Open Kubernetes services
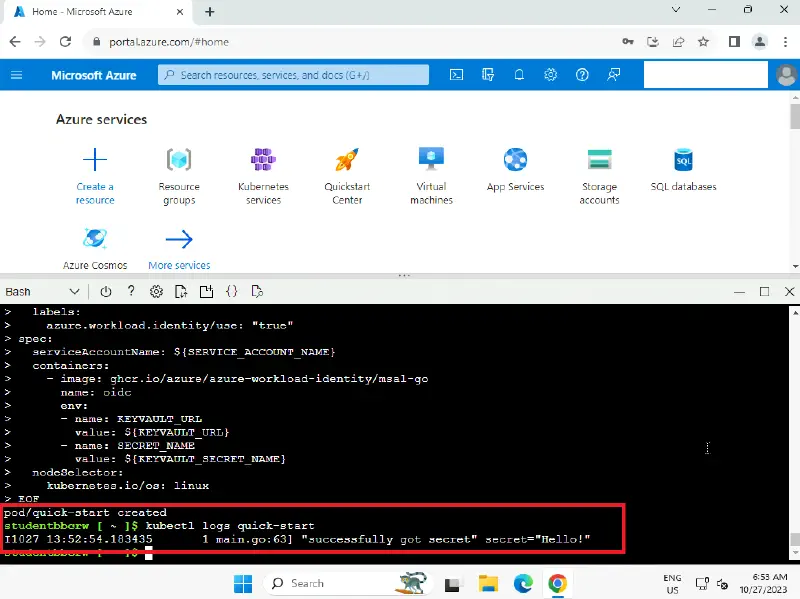The image size is (800, 599). tap(263, 176)
